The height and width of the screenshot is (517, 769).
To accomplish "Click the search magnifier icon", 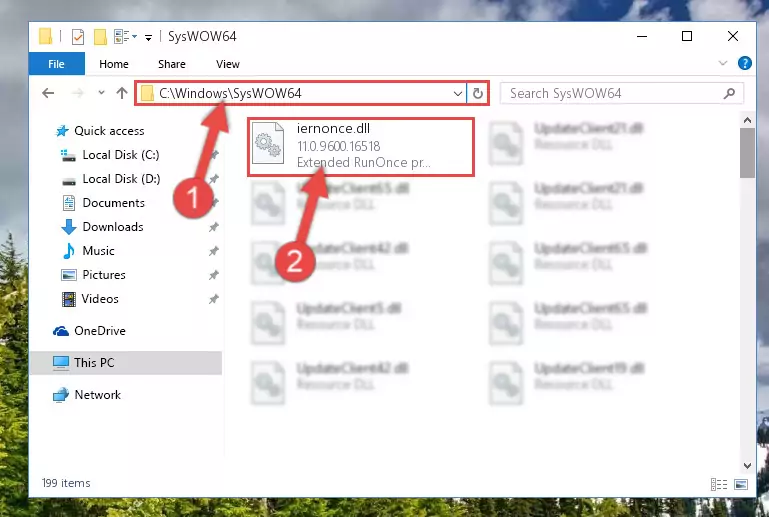I will point(729,93).
